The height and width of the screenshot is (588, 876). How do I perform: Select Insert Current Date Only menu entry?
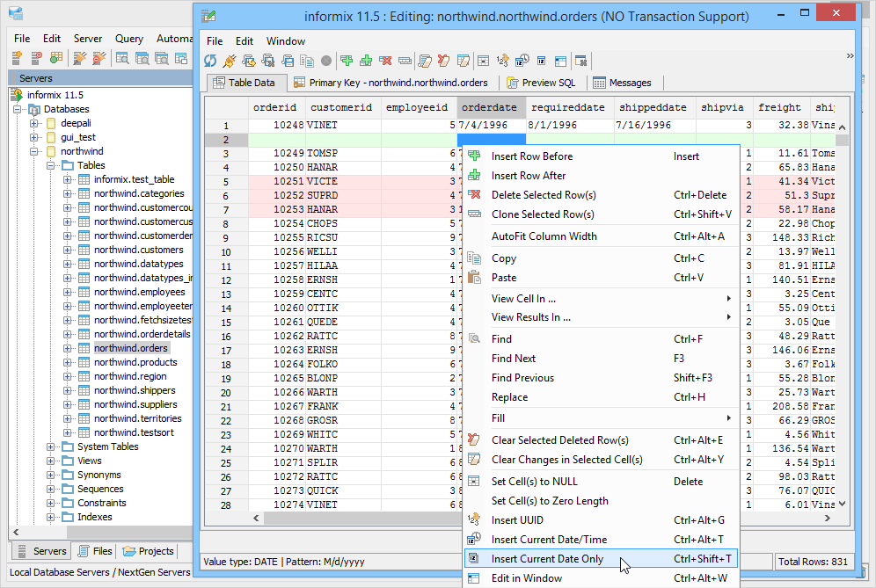coord(601,559)
